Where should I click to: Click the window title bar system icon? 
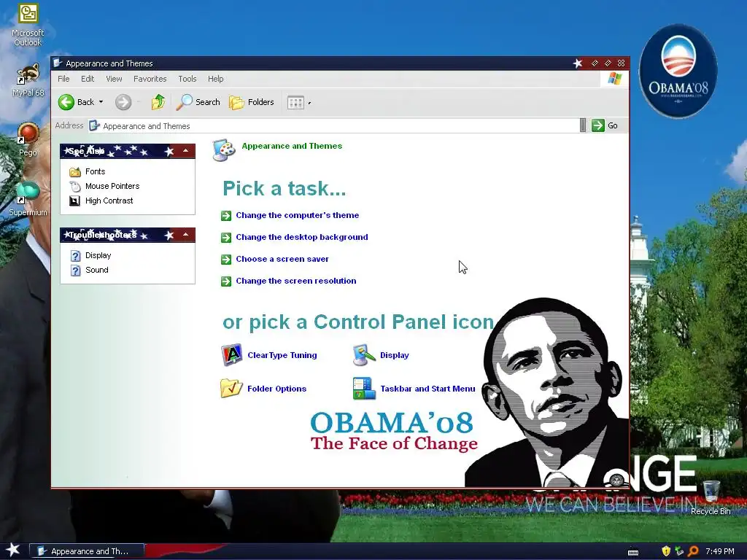click(x=58, y=63)
